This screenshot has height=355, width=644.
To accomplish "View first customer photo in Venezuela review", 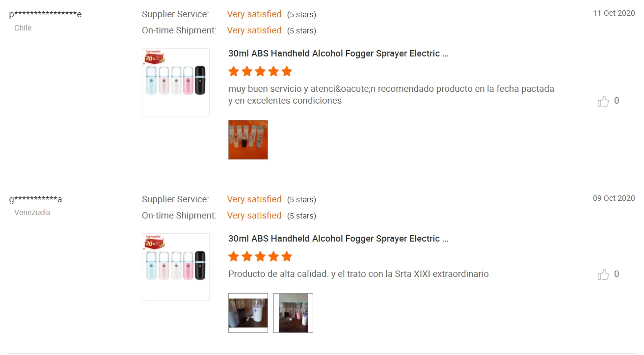I will click(248, 313).
